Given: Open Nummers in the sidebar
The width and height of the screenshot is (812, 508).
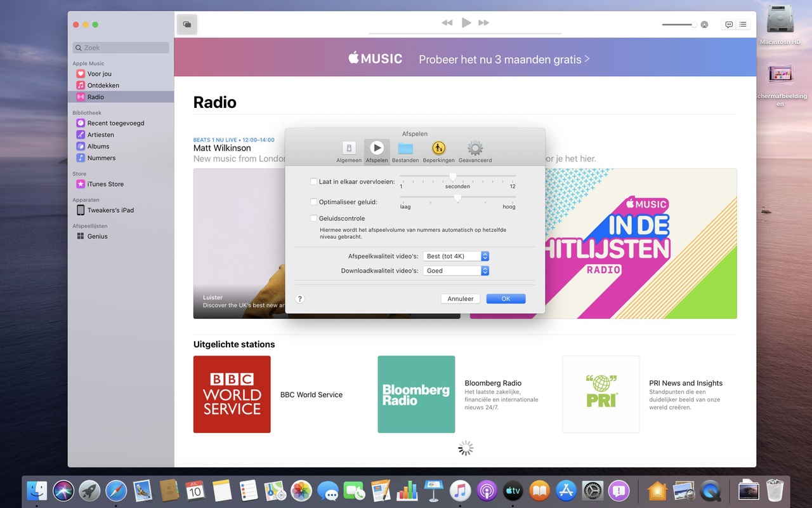Looking at the screenshot, I should [x=121, y=157].
